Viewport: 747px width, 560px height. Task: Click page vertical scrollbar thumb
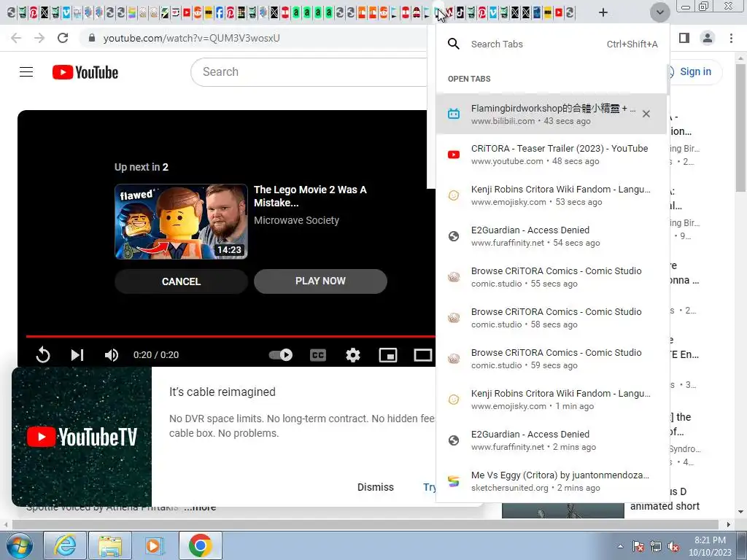point(740,127)
